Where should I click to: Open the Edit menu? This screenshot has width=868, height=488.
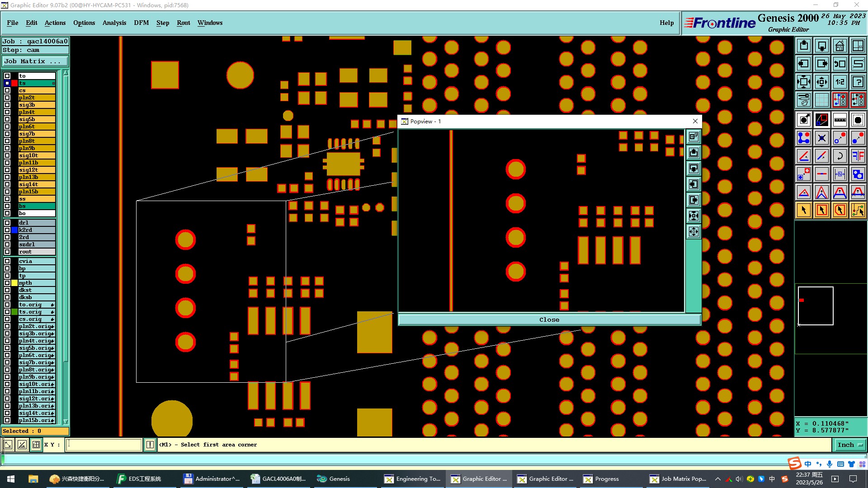click(x=32, y=23)
